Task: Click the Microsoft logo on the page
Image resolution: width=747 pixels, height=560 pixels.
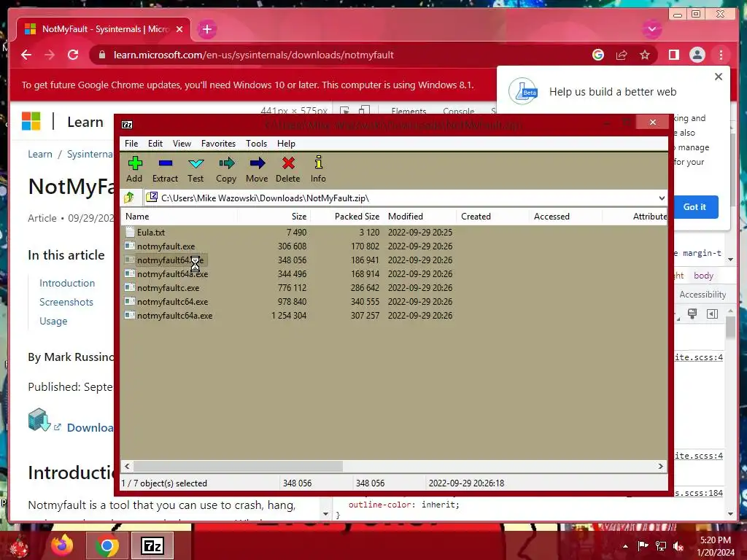Action: click(x=31, y=121)
